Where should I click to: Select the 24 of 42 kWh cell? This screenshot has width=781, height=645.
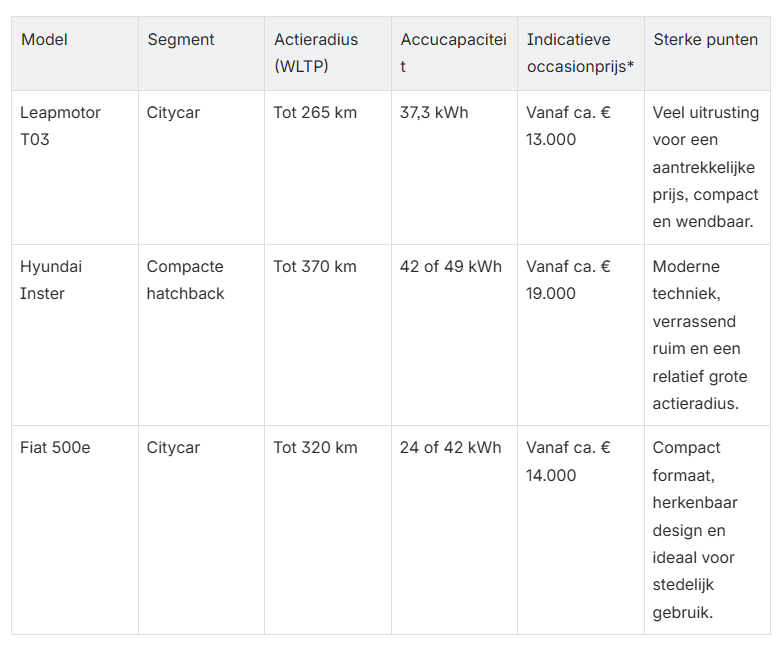(454, 530)
